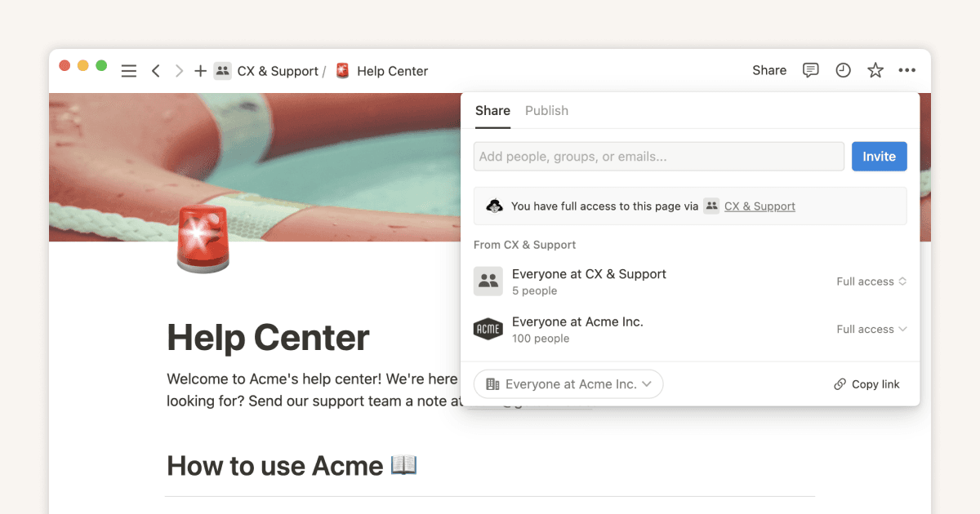Click the Share label in the top bar
This screenshot has width=980, height=514.
click(x=768, y=70)
